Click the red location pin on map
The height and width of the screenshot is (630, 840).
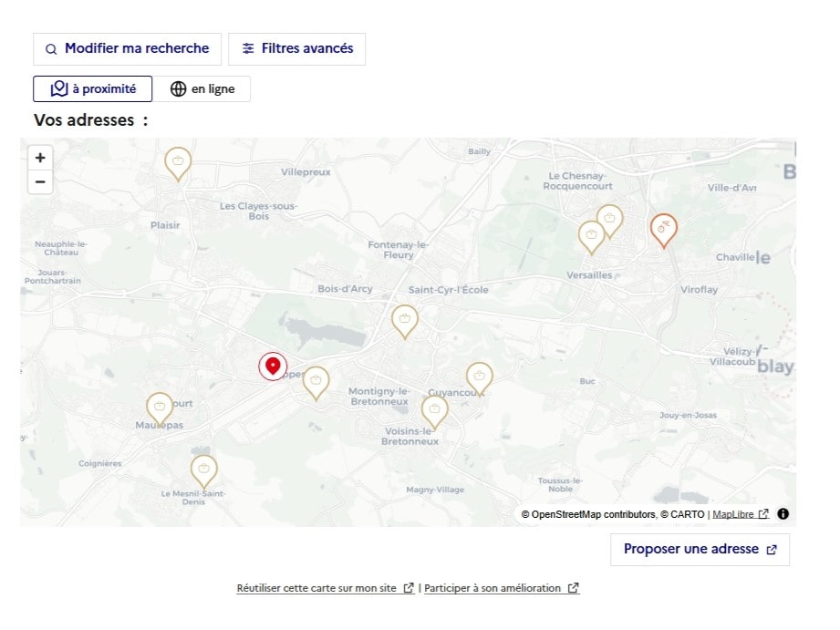273,366
